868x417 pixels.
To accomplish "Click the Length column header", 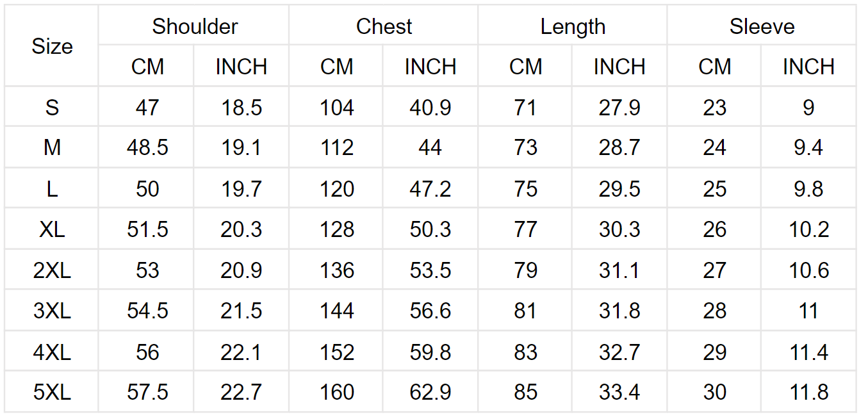I will tap(572, 26).
